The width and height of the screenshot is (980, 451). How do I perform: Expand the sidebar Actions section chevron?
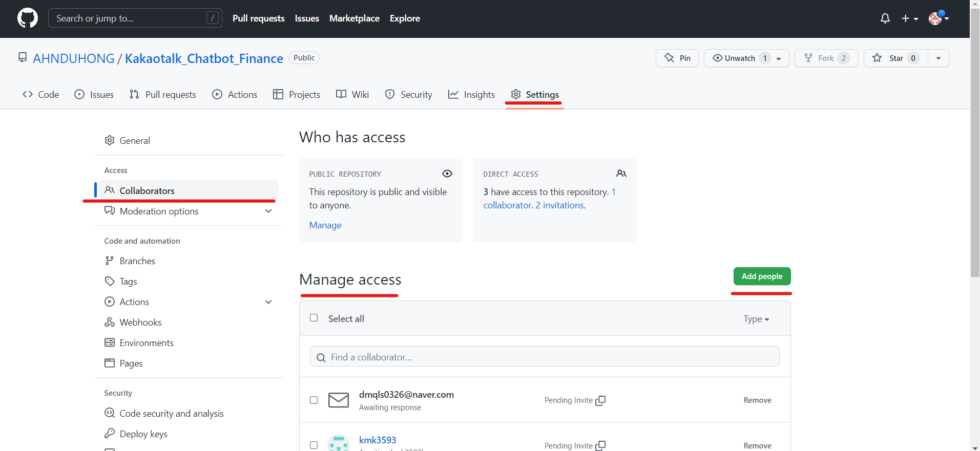pos(268,302)
